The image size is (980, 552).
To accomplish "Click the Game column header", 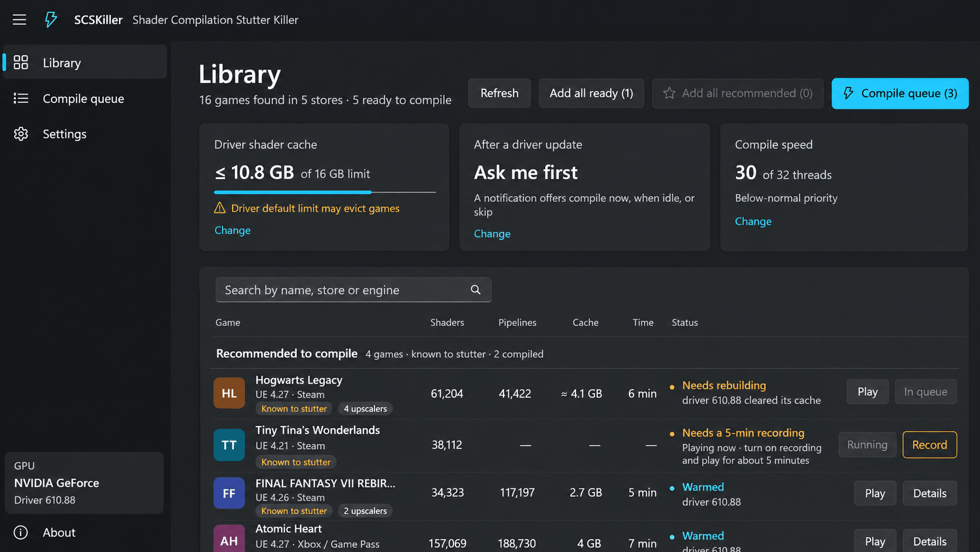I will [x=228, y=322].
